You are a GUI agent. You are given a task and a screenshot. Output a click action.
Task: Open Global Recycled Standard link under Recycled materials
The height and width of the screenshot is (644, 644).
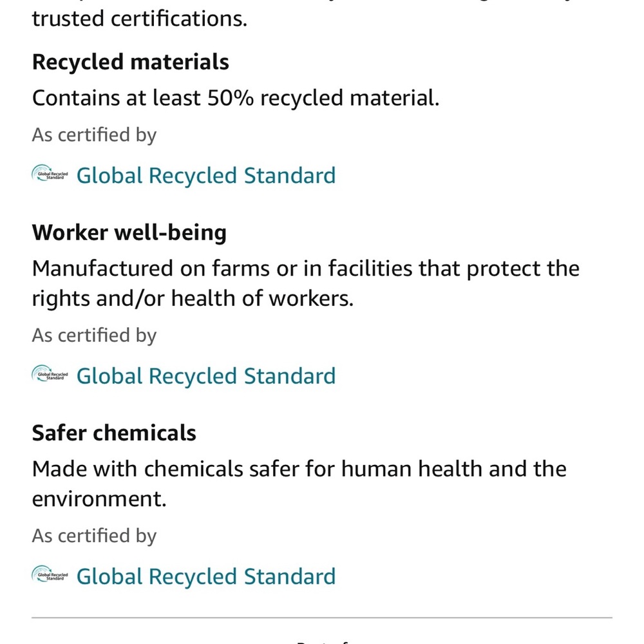pos(206,175)
